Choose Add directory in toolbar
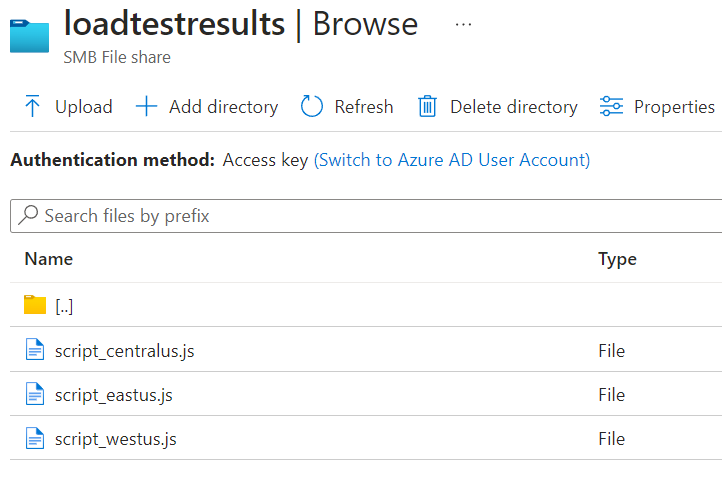Image resolution: width=722 pixels, height=481 pixels. (x=224, y=107)
